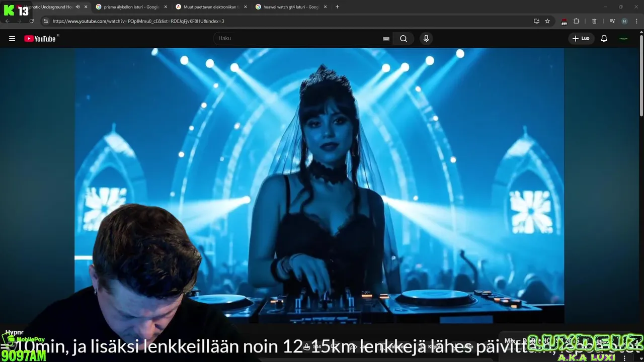
Task: Click the YouTube search magnifier button
Action: (404, 39)
